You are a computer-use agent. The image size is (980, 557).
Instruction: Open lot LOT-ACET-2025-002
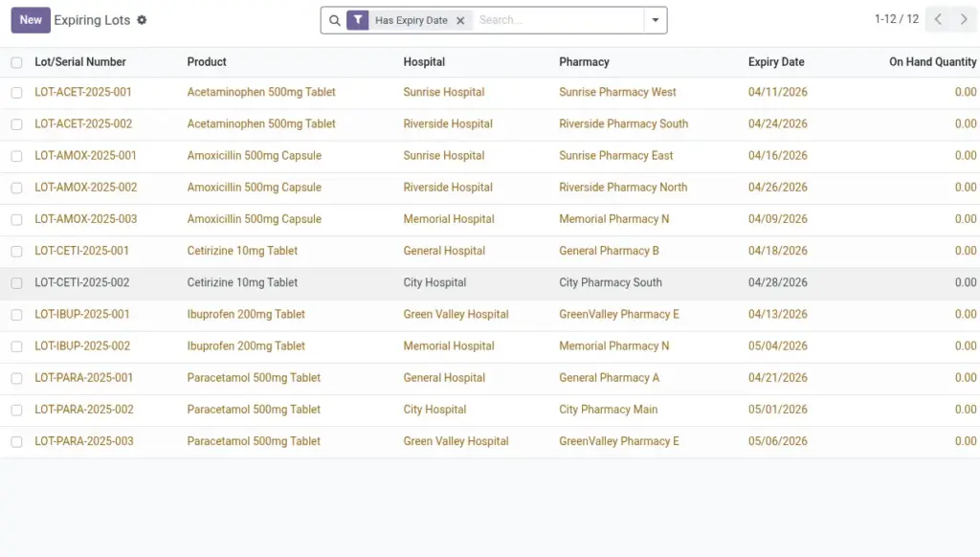tap(83, 123)
